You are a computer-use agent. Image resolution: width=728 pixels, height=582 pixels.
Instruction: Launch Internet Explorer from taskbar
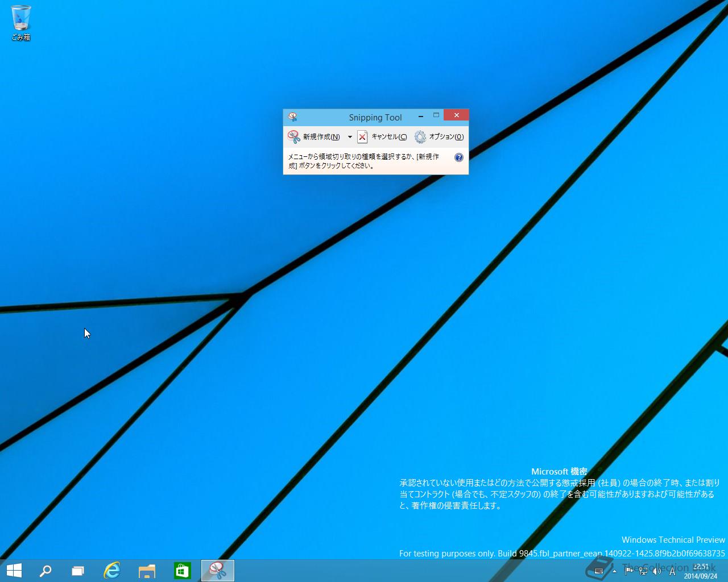point(112,571)
